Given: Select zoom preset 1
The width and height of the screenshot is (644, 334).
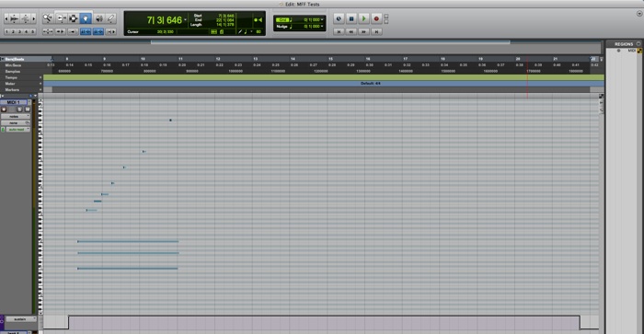Looking at the screenshot, I should [x=6, y=31].
